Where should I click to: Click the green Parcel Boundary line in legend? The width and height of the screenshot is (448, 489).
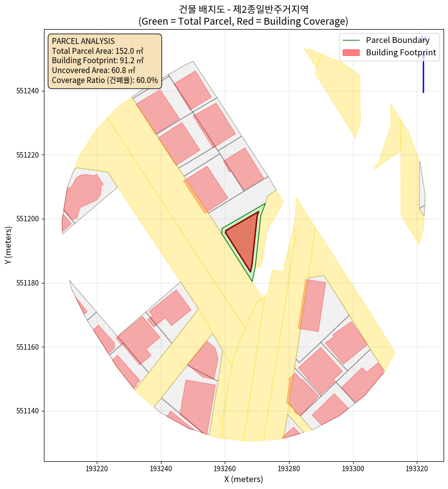pos(351,41)
